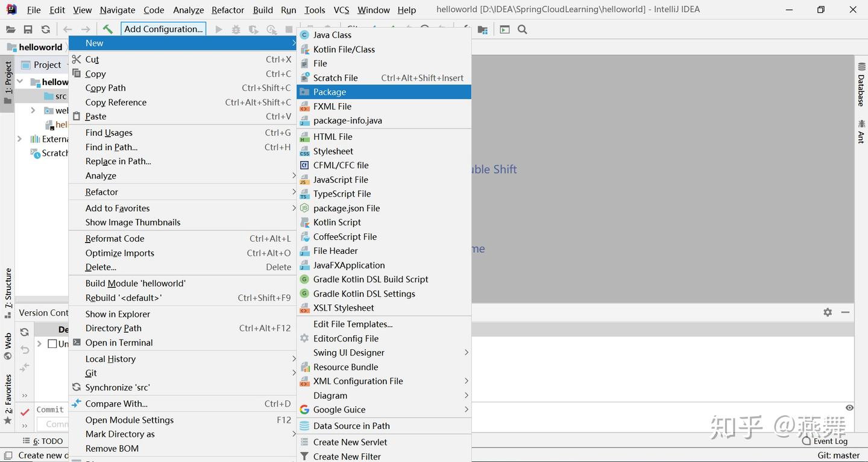Viewport: 868px width, 462px height.
Task: Open the Refactor menu in menu bar
Action: (x=228, y=10)
